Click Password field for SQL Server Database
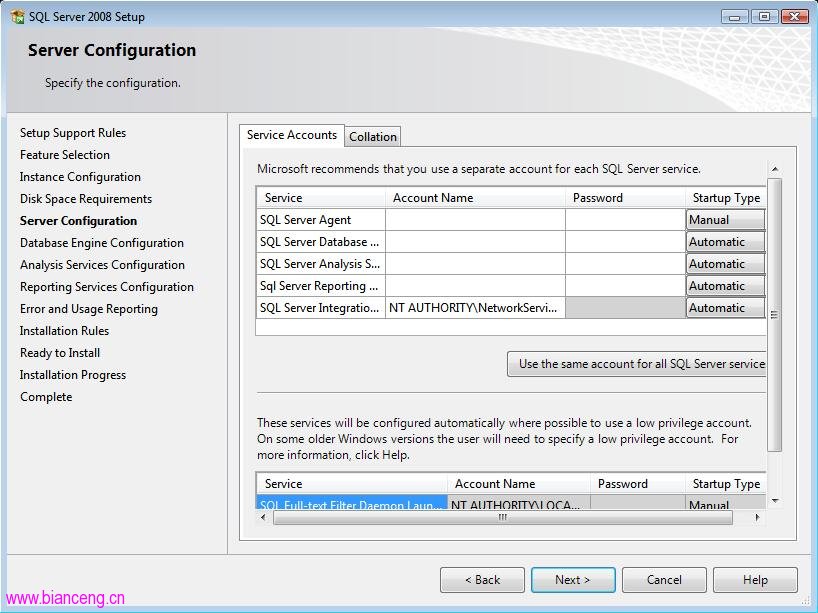Image resolution: width=818 pixels, height=613 pixels. click(625, 242)
